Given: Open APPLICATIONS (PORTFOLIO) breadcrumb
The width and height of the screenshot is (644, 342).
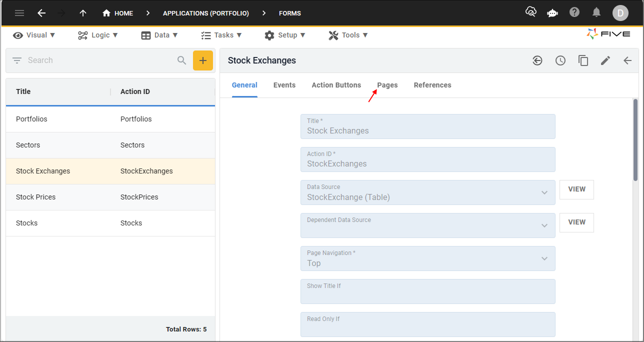Looking at the screenshot, I should point(206,13).
